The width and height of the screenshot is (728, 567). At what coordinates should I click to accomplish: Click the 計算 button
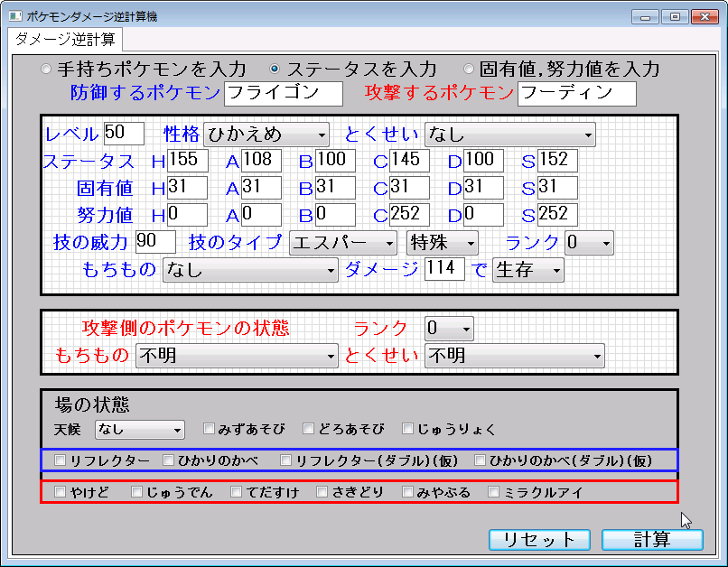tap(652, 540)
